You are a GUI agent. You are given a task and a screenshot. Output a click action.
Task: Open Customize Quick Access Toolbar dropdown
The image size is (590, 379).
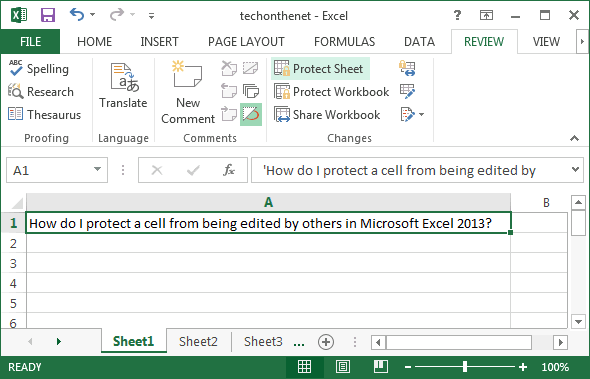[151, 16]
